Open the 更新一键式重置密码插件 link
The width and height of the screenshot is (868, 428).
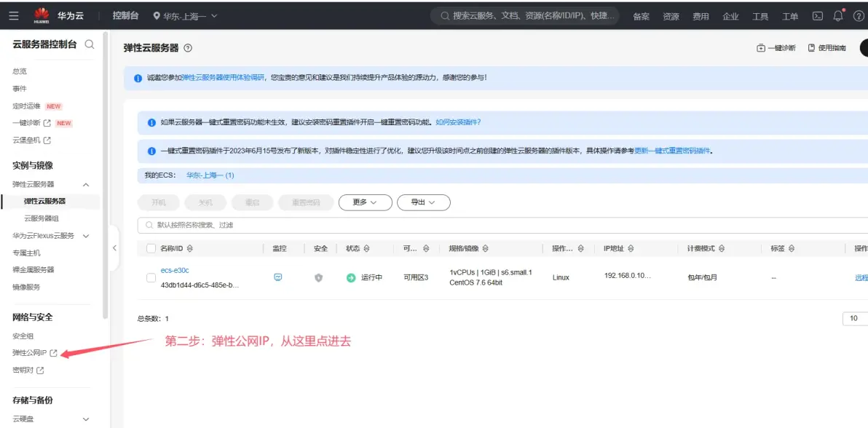pyautogui.click(x=673, y=151)
